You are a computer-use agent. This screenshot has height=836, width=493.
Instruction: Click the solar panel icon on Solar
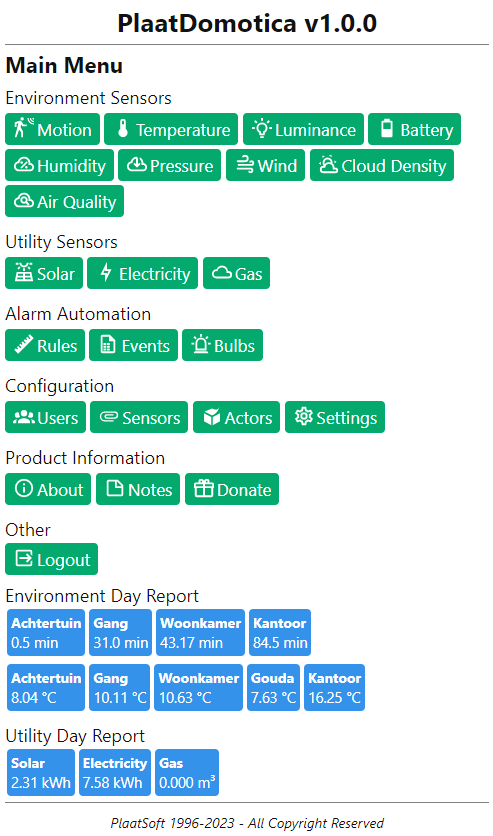pos(23,272)
